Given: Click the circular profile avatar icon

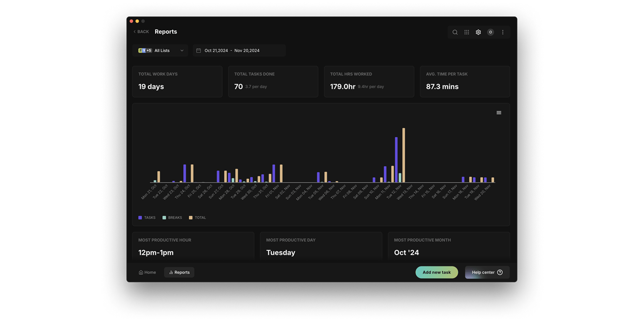Looking at the screenshot, I should click(x=490, y=32).
